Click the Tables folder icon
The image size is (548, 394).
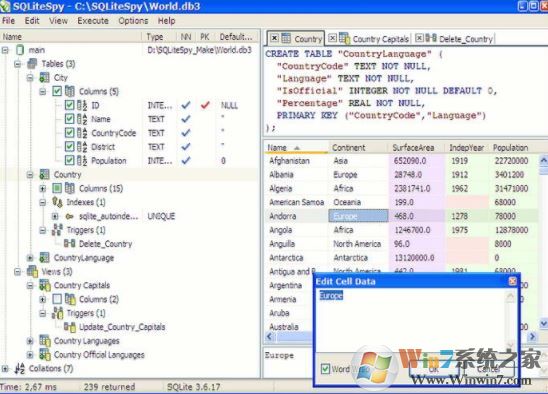(x=32, y=64)
